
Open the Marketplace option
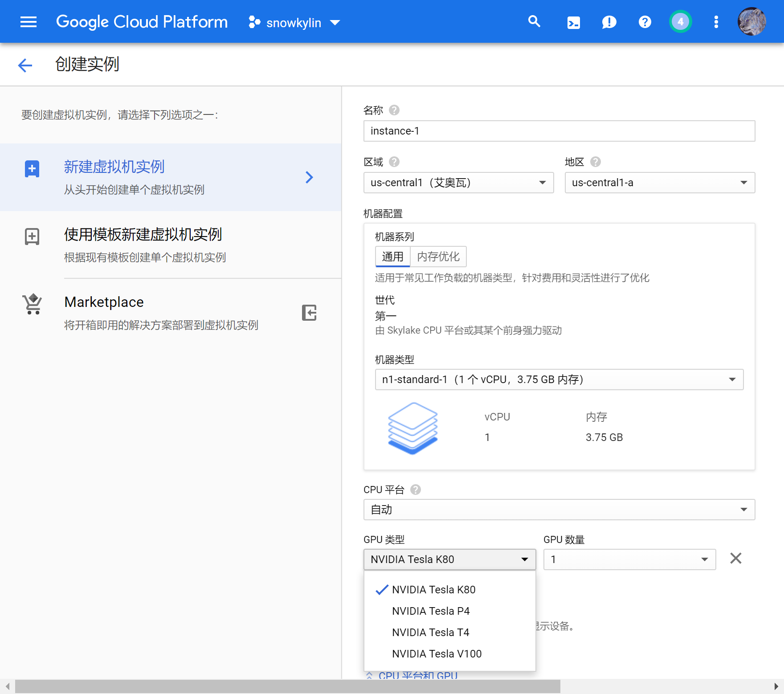(171, 312)
